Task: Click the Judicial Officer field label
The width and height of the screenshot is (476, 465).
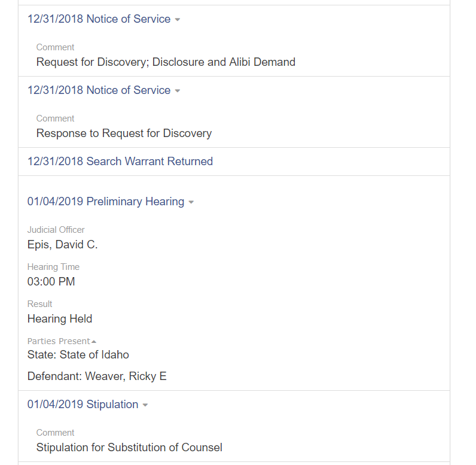Action: point(56,230)
